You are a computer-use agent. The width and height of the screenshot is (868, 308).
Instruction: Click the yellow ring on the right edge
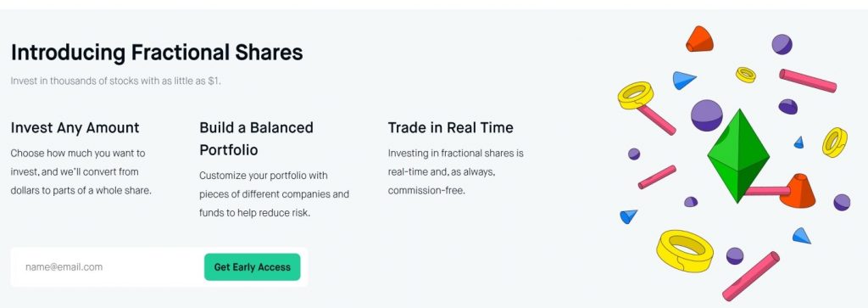point(835,143)
